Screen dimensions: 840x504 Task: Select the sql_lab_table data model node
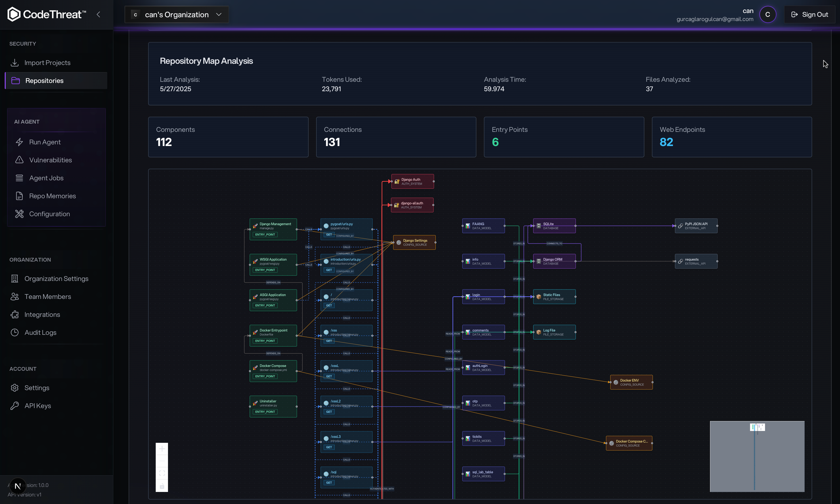pyautogui.click(x=483, y=474)
